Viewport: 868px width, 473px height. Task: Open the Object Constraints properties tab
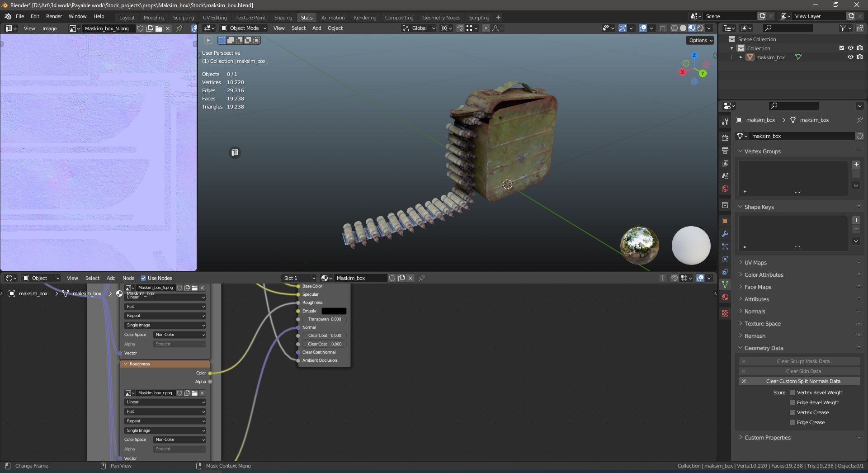[725, 272]
